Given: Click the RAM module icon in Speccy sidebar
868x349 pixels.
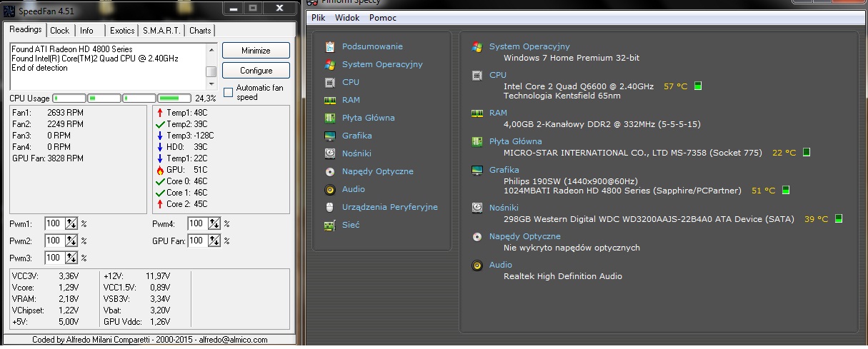Looking at the screenshot, I should [329, 100].
